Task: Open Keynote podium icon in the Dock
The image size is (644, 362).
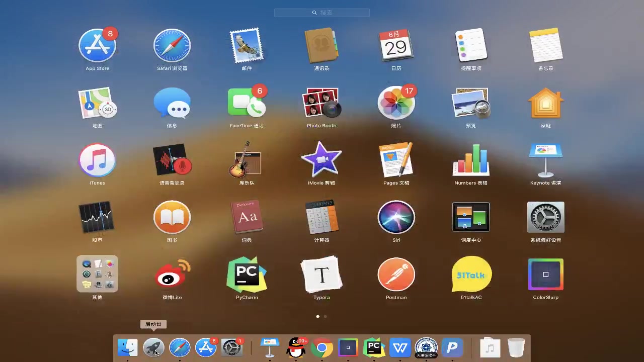Action: click(270, 347)
